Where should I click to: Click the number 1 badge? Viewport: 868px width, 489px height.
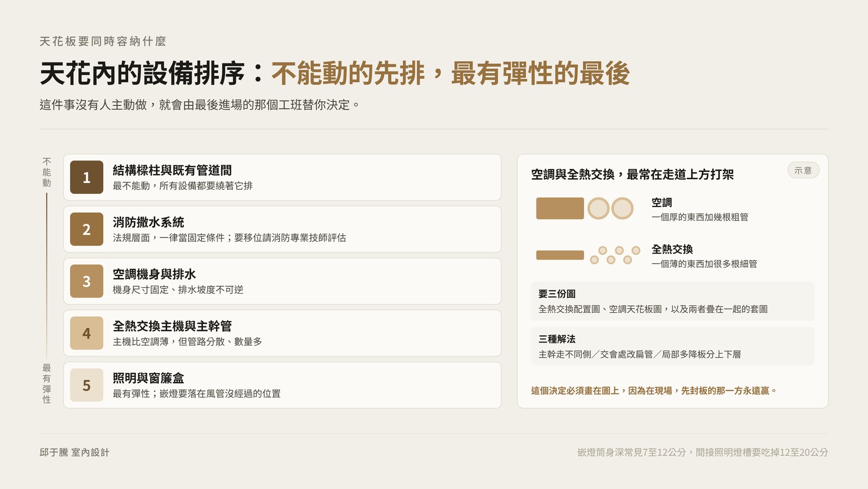(87, 177)
